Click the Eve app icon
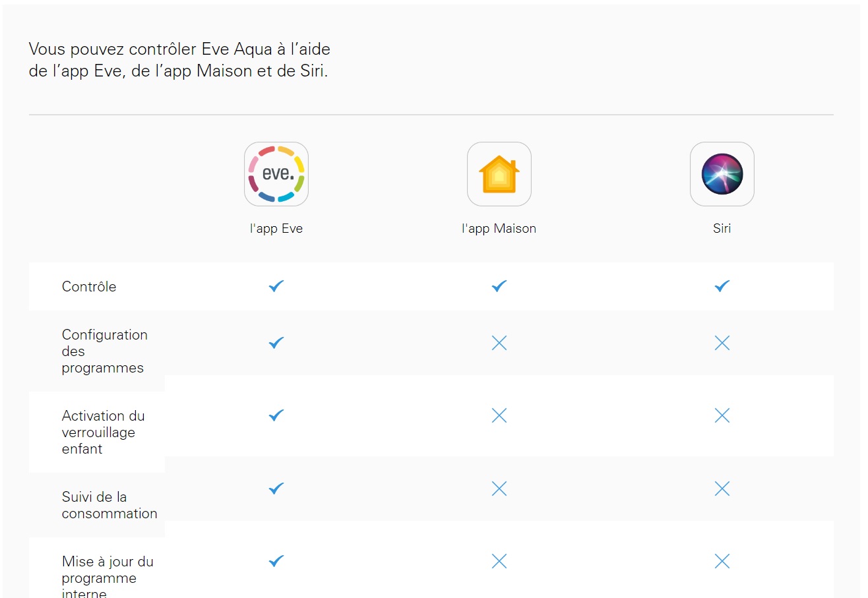868x598 pixels. [x=276, y=174]
